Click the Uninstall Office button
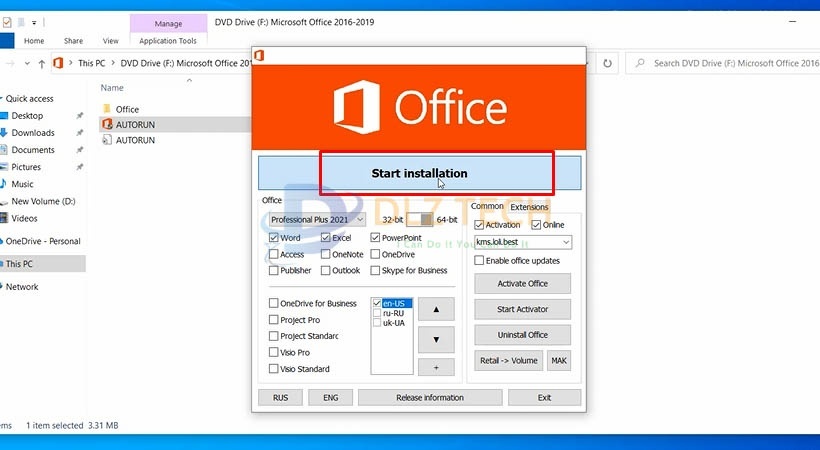 tap(522, 335)
